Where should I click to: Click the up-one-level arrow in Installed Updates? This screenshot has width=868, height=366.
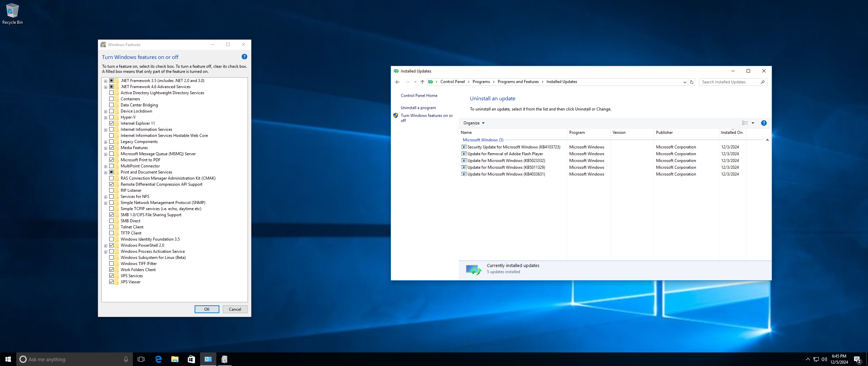point(422,82)
